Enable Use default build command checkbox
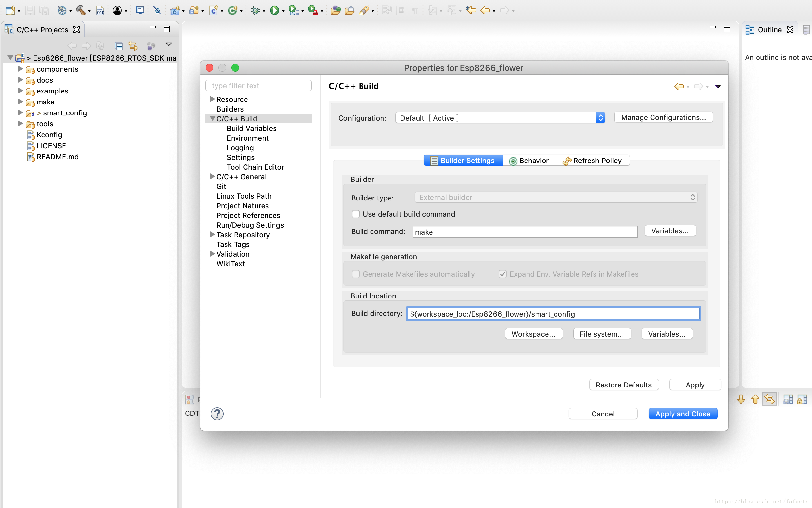The height and width of the screenshot is (508, 812). (x=356, y=214)
